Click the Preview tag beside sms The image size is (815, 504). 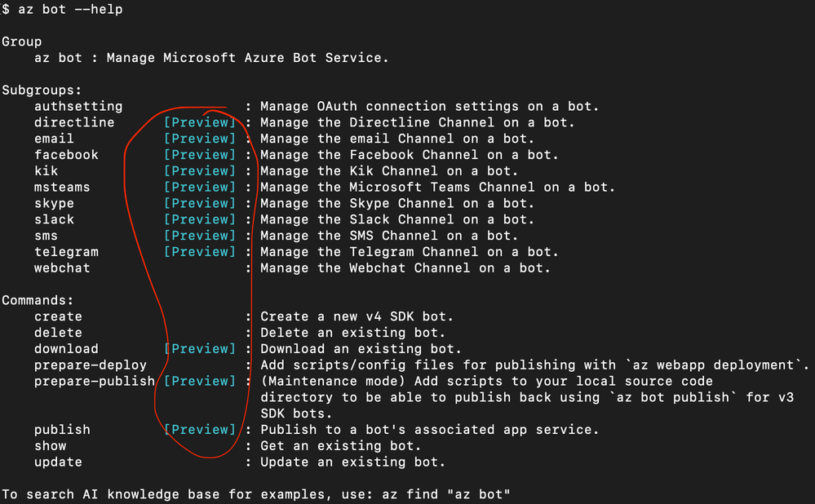pyautogui.click(x=200, y=236)
